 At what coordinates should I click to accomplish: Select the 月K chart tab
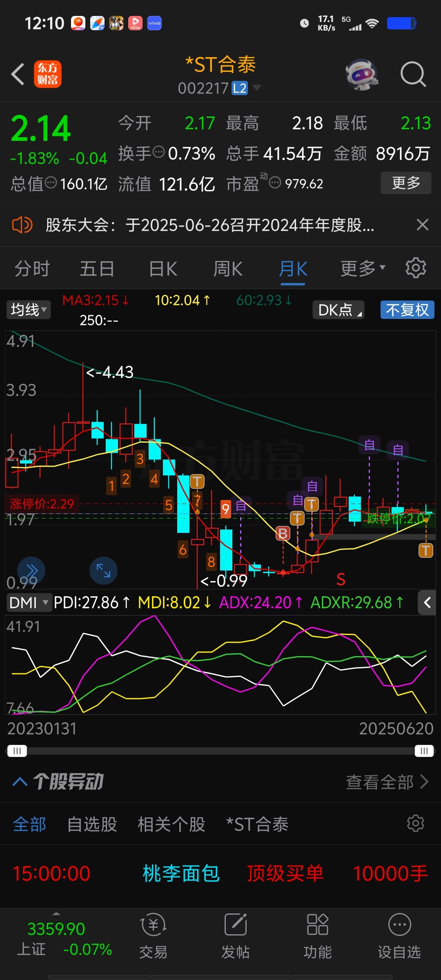click(293, 269)
